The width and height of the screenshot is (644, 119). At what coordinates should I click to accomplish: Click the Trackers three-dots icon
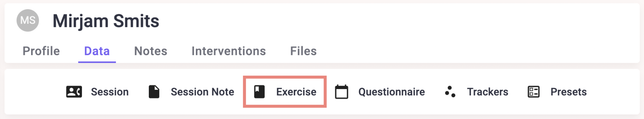[450, 92]
